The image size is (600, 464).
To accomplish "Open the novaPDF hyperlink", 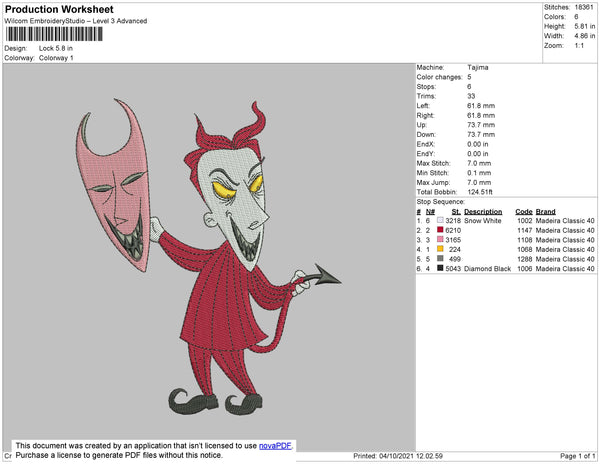I will click(x=275, y=446).
